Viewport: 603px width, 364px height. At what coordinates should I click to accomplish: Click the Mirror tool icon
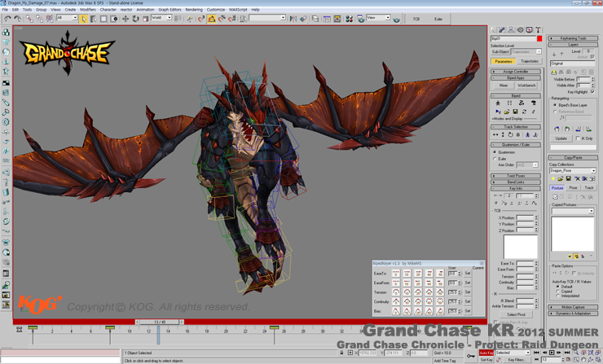click(293, 19)
